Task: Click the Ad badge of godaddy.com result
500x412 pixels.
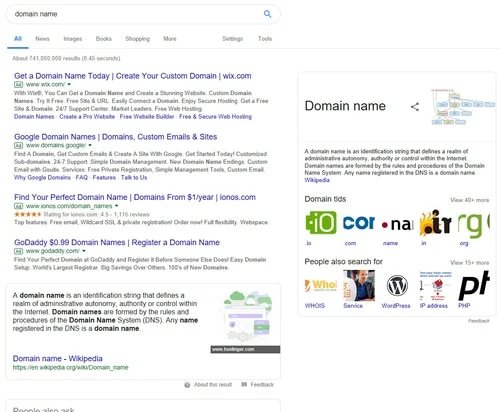Action: point(18,251)
